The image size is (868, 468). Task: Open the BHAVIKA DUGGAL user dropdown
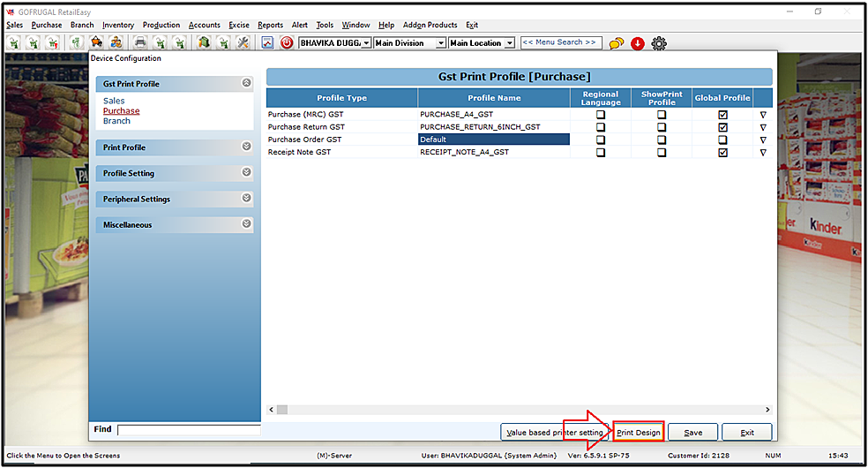click(366, 43)
